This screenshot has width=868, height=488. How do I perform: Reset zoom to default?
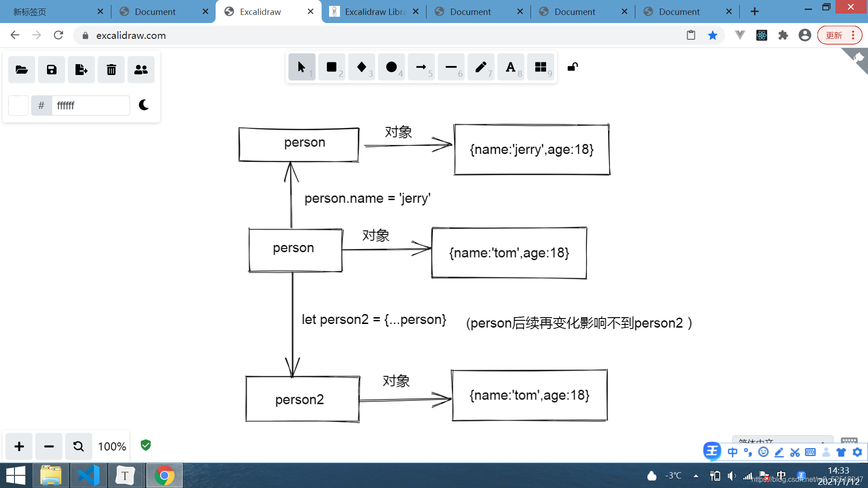[79, 446]
